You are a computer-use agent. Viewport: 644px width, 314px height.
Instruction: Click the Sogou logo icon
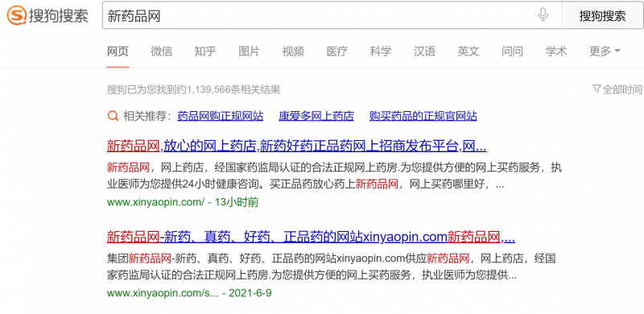[16, 15]
